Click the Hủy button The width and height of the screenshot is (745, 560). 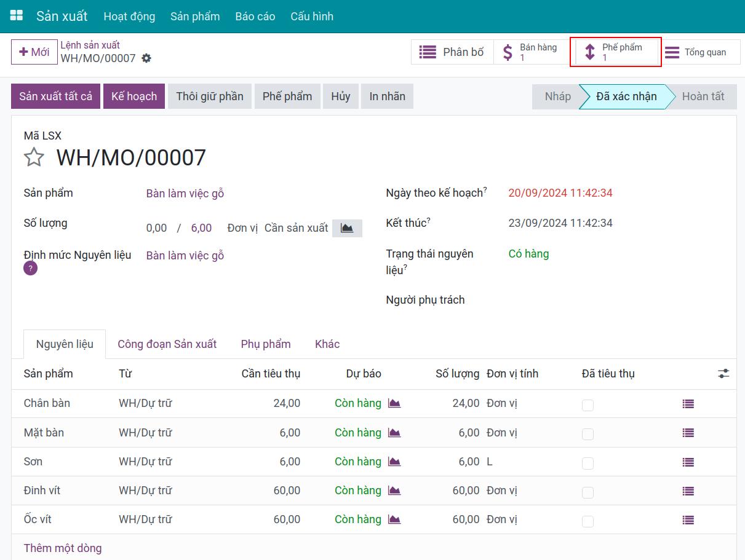pyautogui.click(x=341, y=97)
